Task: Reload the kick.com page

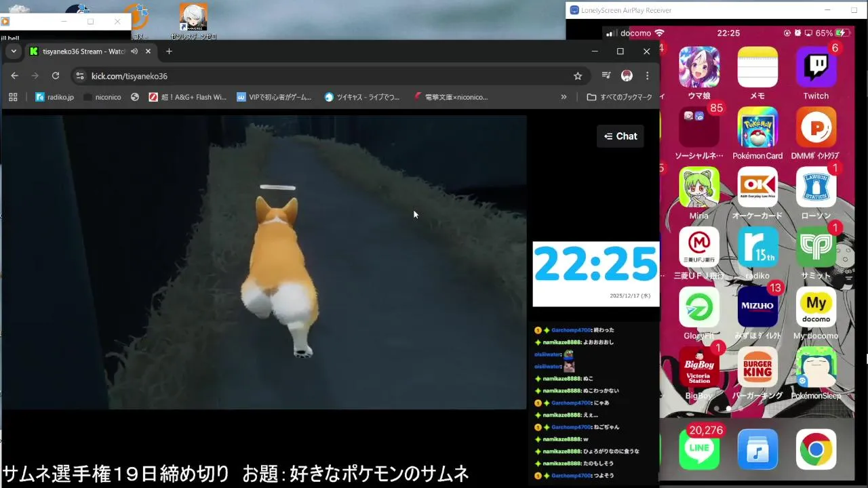Action: click(x=56, y=76)
